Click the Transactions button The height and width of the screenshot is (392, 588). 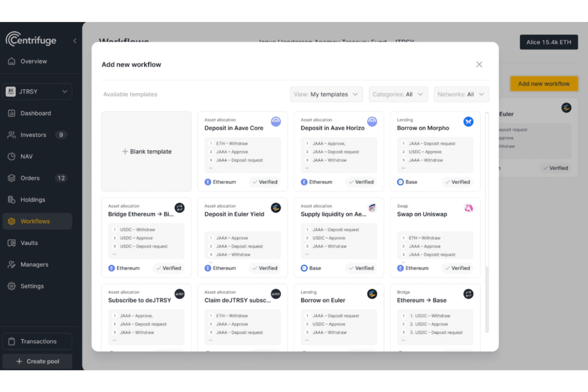(37, 342)
